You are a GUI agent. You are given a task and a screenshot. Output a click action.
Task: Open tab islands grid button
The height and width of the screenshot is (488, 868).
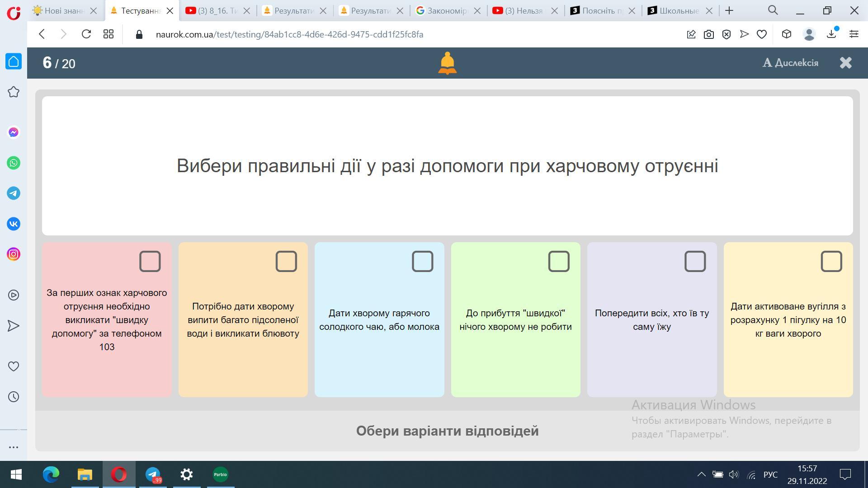pos(108,34)
